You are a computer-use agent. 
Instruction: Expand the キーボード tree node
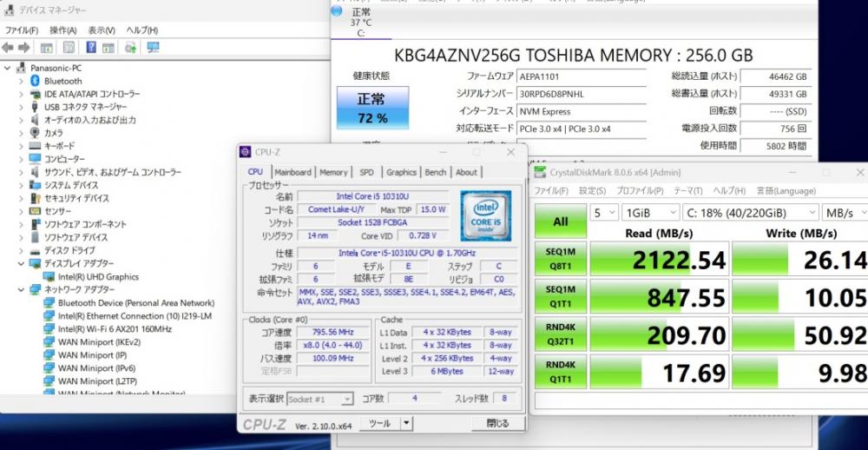click(21, 146)
